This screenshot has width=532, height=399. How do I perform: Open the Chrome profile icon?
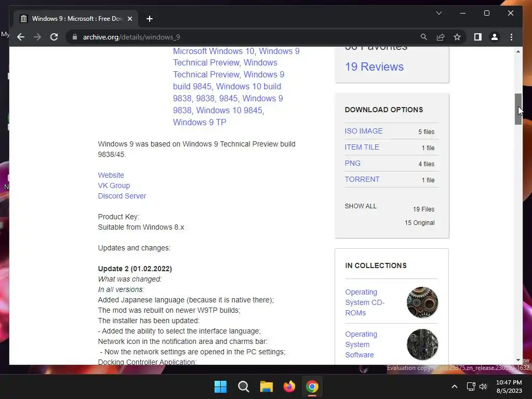point(495,37)
